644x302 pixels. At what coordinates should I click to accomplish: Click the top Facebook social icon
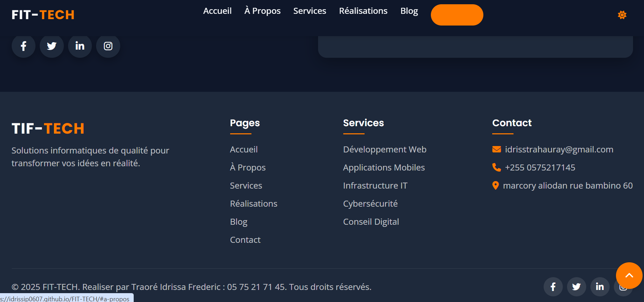tap(23, 46)
